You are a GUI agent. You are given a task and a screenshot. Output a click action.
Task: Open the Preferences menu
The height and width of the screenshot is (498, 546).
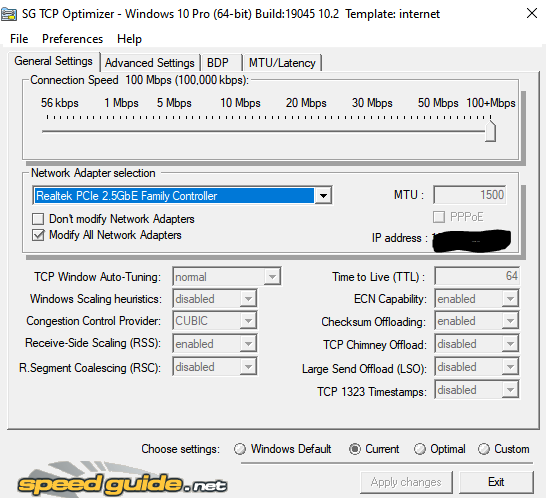(72, 39)
